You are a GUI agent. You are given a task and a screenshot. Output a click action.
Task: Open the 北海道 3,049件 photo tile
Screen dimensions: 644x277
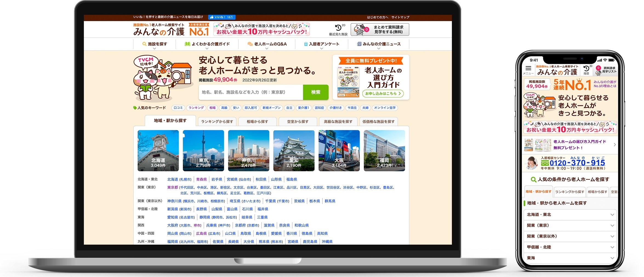(158, 151)
